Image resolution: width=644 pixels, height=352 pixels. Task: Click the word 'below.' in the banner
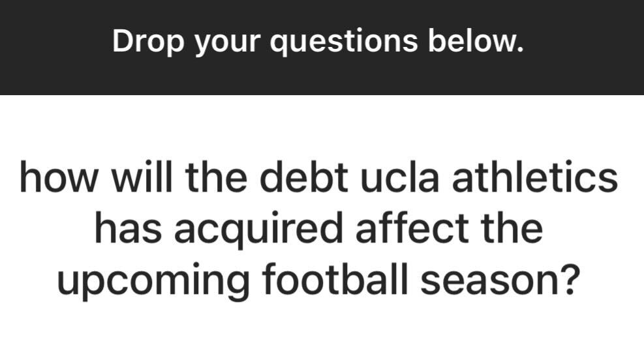(476, 40)
